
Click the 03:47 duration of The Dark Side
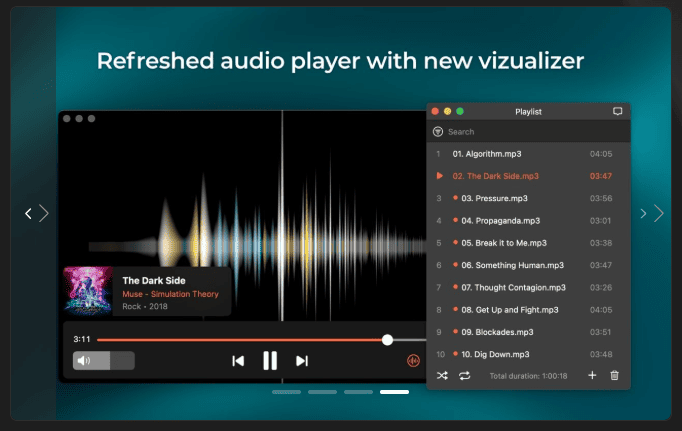tap(601, 176)
